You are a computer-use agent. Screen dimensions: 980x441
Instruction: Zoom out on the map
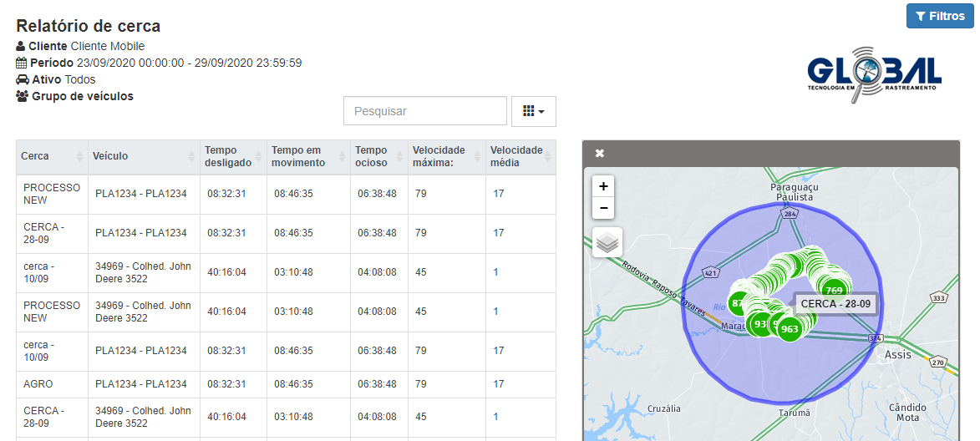pyautogui.click(x=603, y=208)
